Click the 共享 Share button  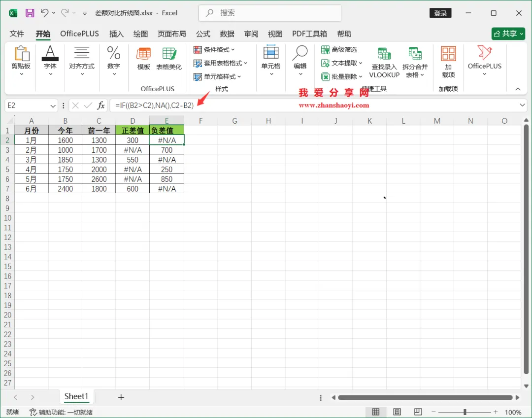tap(508, 34)
